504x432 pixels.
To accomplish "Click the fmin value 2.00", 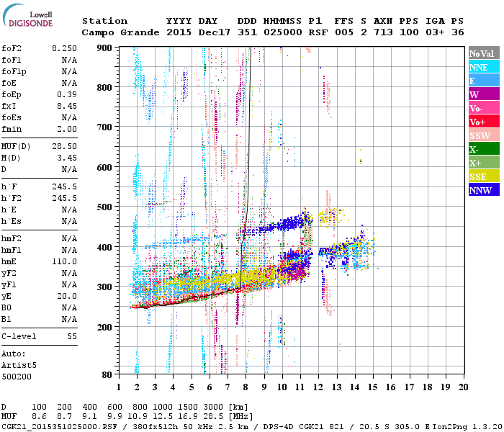I will (67, 129).
